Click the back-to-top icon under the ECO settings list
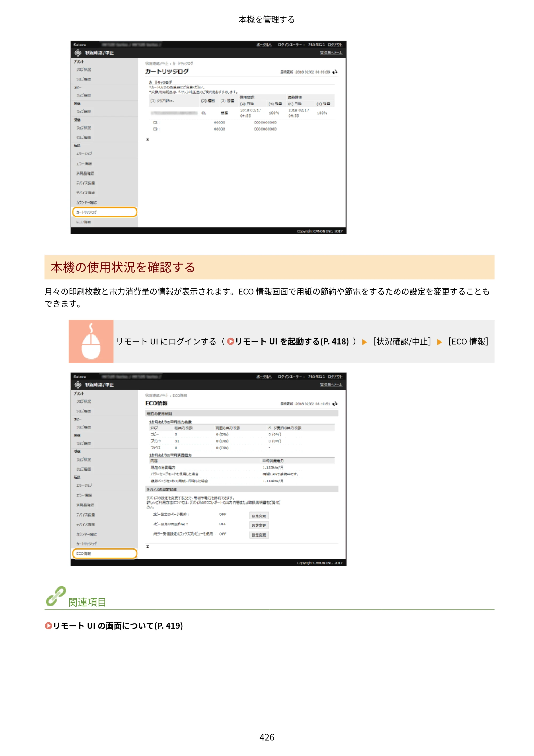534x756 pixels. (x=148, y=547)
